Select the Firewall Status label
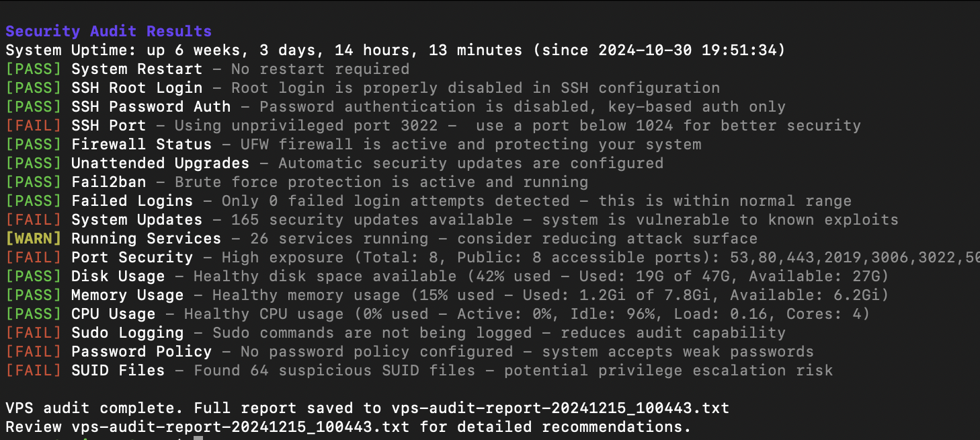980x440 pixels. [141, 144]
